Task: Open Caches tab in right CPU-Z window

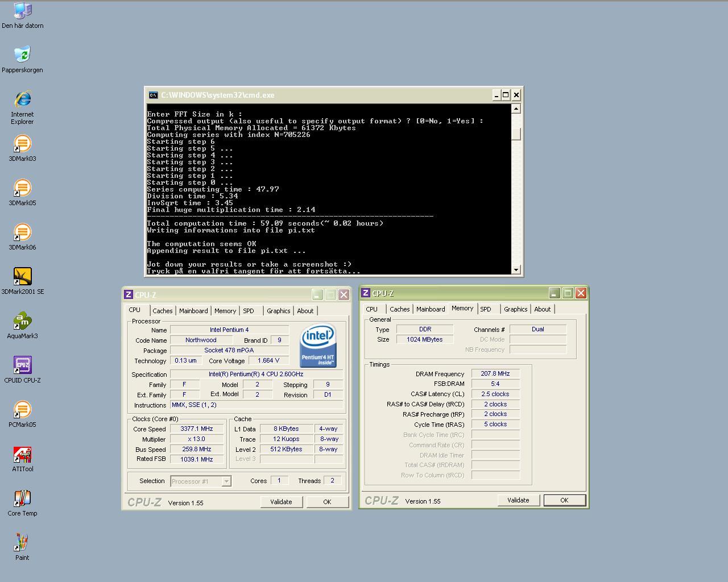Action: [399, 309]
